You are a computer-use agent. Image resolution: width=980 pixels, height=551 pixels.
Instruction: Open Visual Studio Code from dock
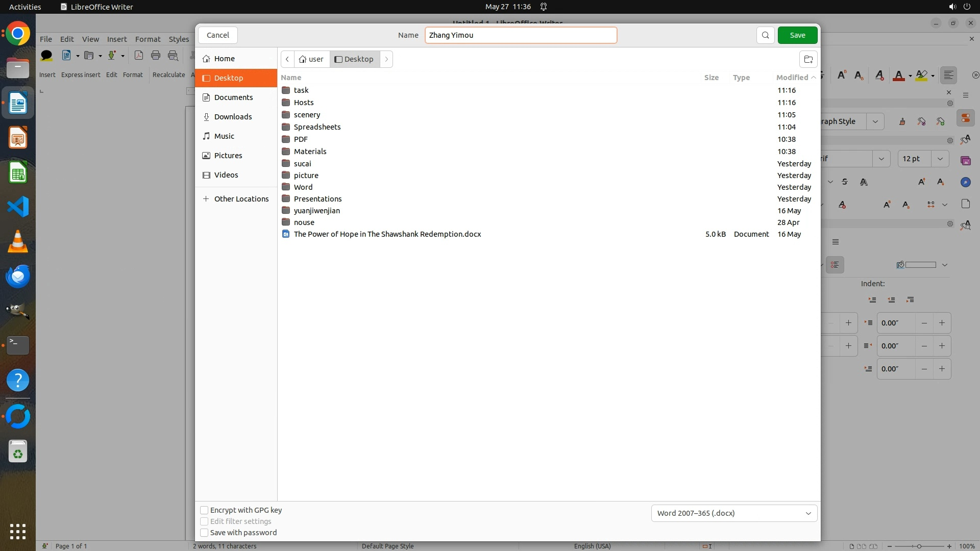(18, 207)
